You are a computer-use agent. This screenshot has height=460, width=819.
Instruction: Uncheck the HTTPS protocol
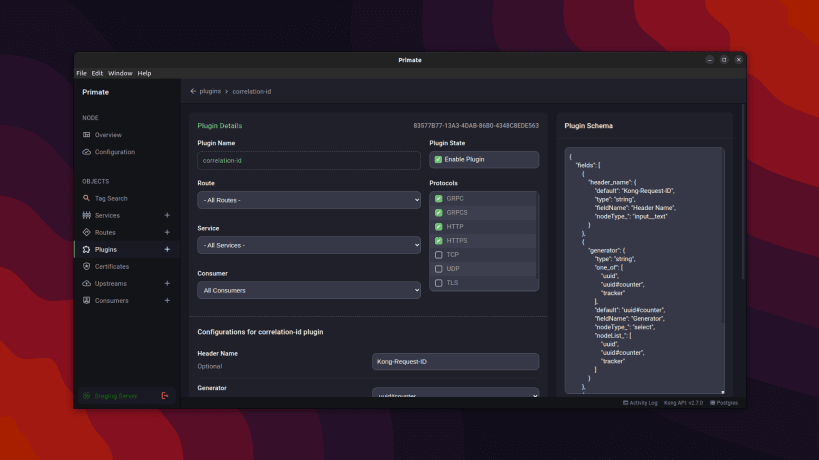[439, 241]
